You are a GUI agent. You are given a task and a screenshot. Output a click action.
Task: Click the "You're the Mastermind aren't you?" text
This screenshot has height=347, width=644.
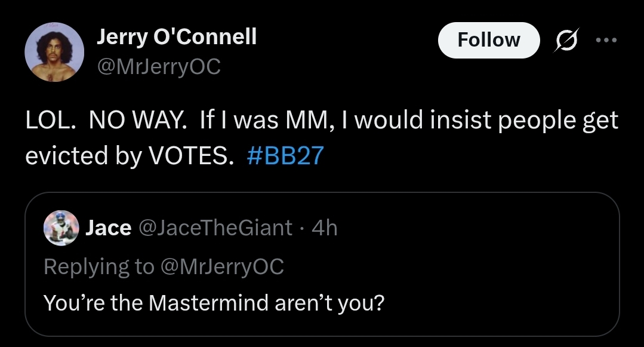214,303
